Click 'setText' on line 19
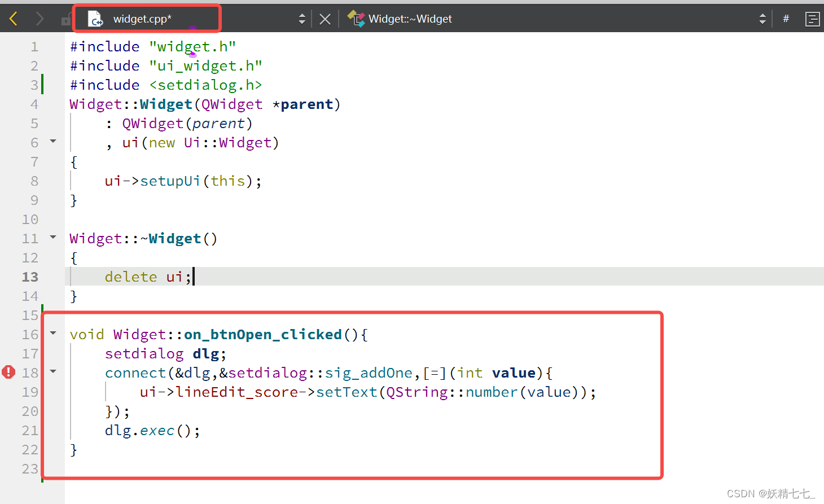This screenshot has width=824, height=504. (347, 392)
